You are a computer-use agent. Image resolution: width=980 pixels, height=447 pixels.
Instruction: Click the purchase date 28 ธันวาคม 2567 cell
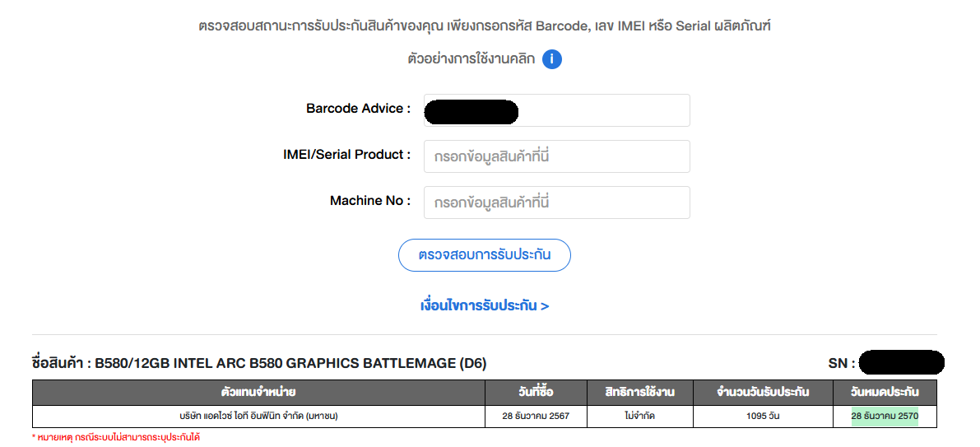pos(536,417)
